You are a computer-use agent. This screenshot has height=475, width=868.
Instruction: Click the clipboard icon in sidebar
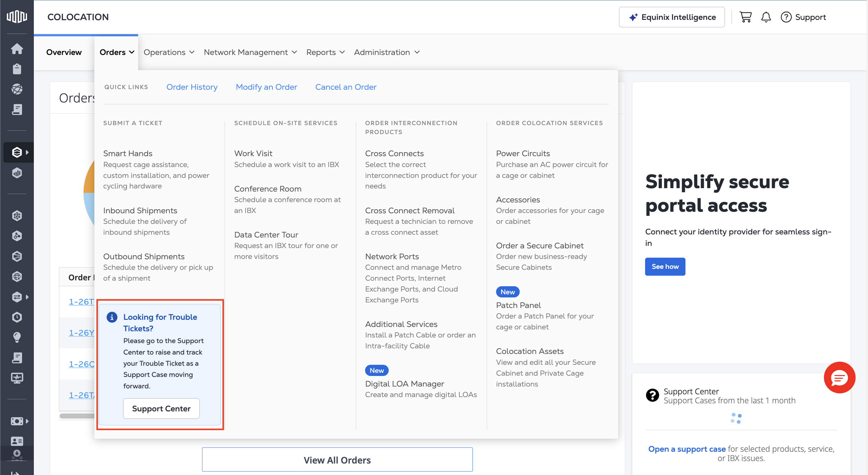(16, 69)
